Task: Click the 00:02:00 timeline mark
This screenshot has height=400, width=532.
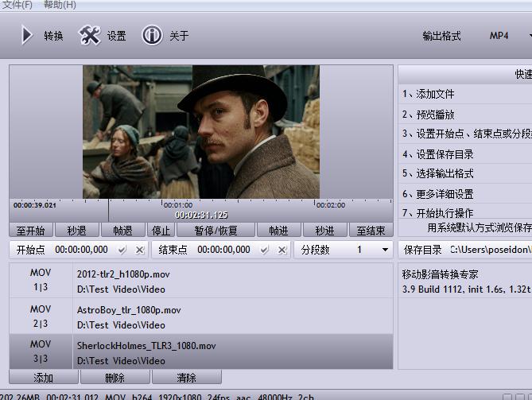Action: [331, 205]
